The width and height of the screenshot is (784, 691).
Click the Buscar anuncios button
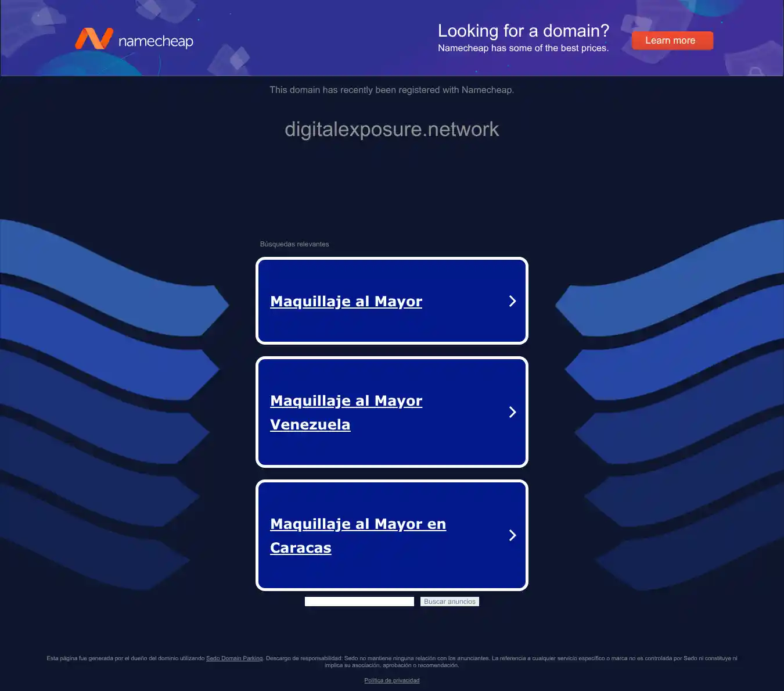pyautogui.click(x=449, y=602)
